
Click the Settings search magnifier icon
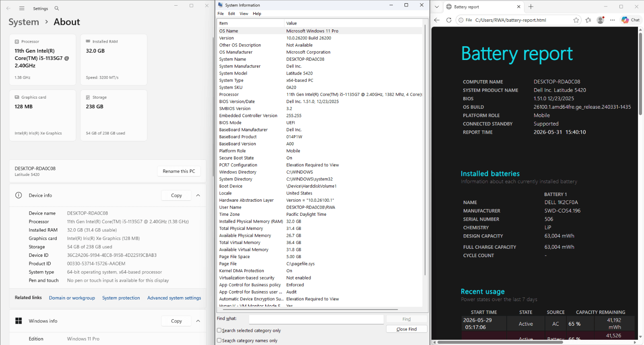[57, 8]
